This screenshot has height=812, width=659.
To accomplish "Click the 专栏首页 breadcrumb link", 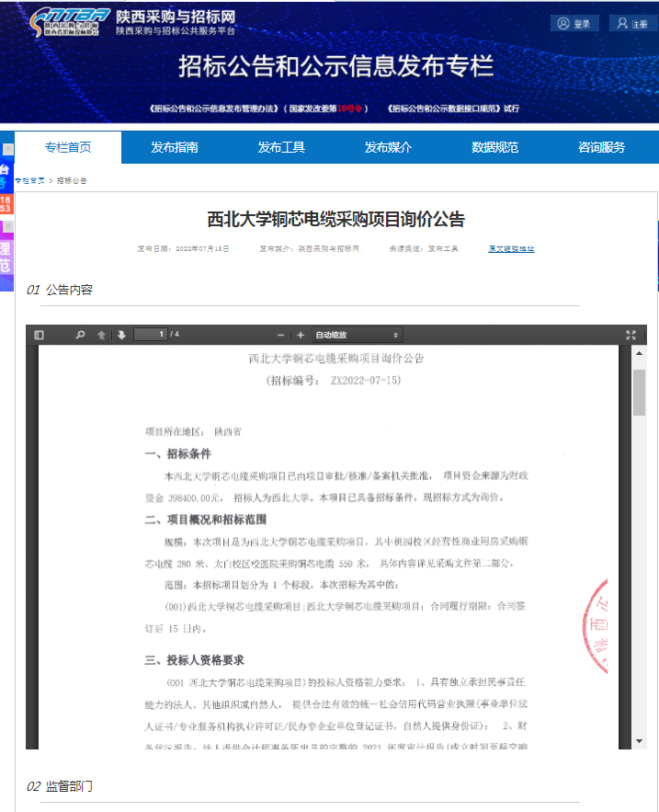I will [29, 181].
